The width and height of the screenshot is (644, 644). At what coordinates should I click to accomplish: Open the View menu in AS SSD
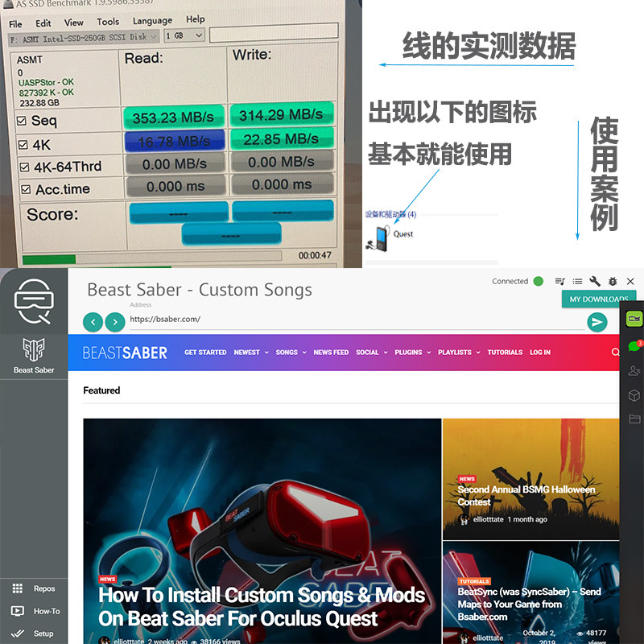coord(74,23)
